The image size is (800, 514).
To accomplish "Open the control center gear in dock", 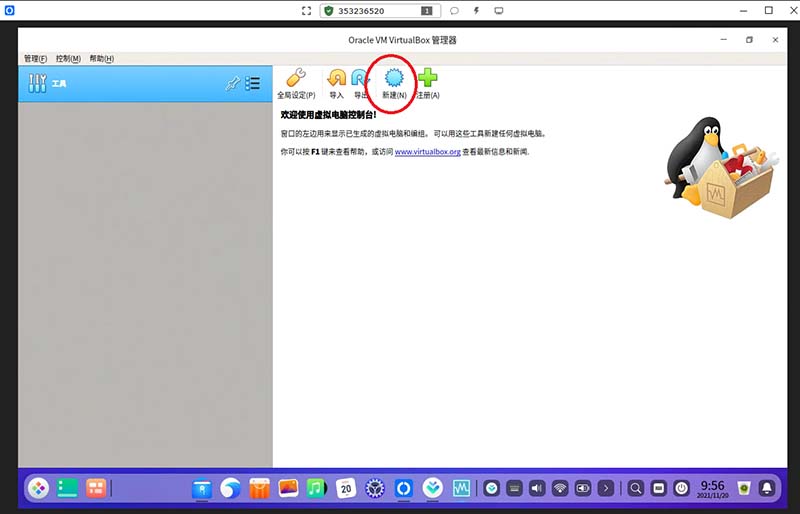I will click(375, 488).
